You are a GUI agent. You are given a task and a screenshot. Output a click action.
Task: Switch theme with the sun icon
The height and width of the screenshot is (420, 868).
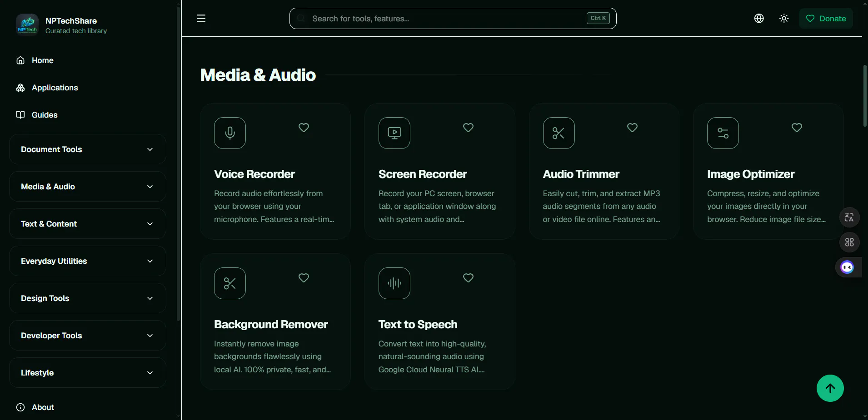click(x=784, y=19)
